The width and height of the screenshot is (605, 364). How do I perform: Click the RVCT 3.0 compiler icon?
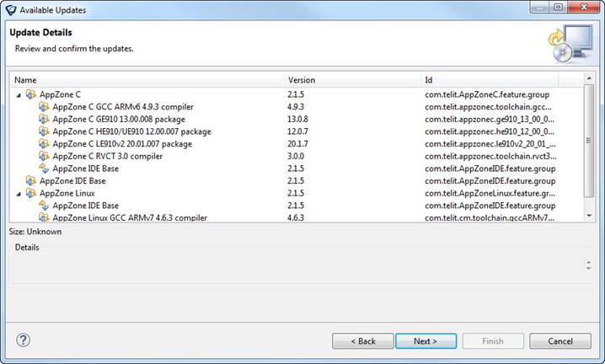(x=44, y=156)
